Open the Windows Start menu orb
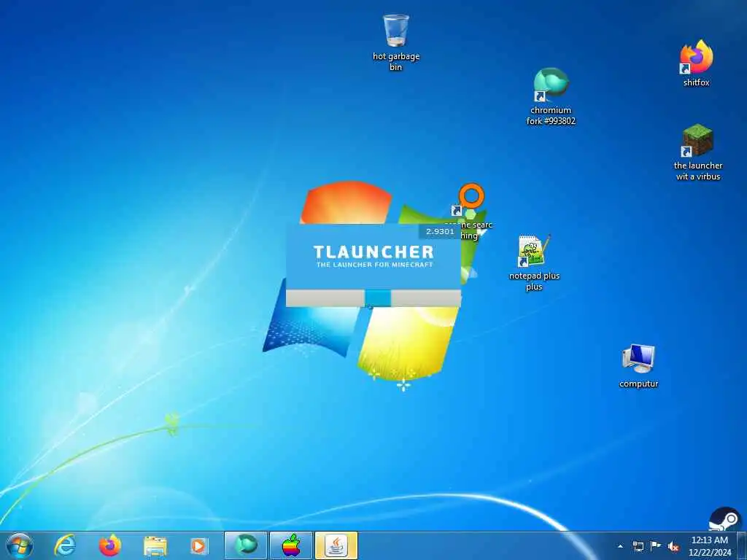This screenshot has width=747, height=560. click(x=20, y=545)
